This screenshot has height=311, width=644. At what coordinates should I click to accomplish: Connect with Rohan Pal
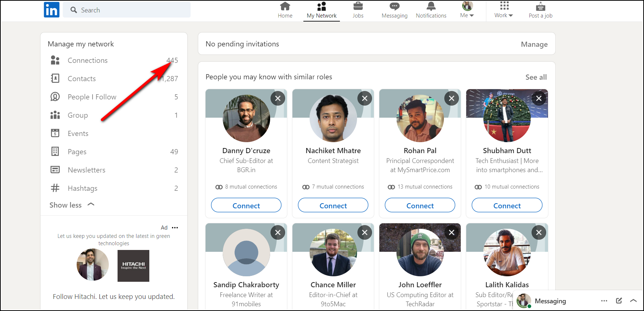click(420, 205)
